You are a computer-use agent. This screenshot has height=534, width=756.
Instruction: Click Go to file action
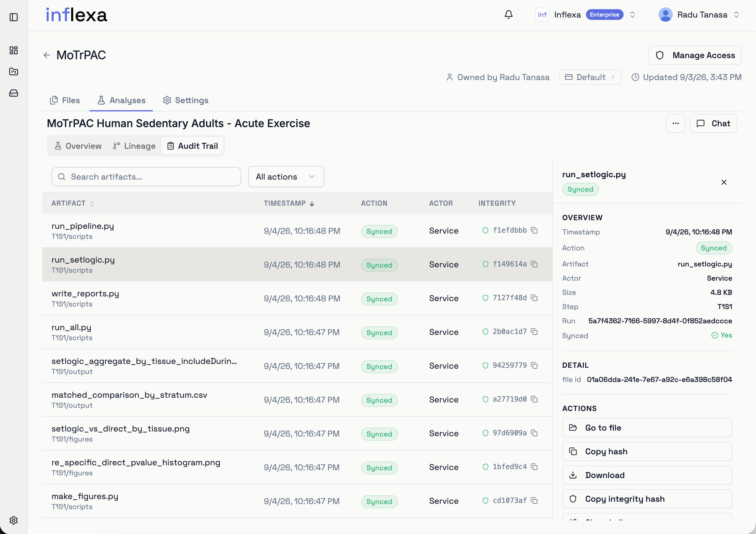click(647, 428)
